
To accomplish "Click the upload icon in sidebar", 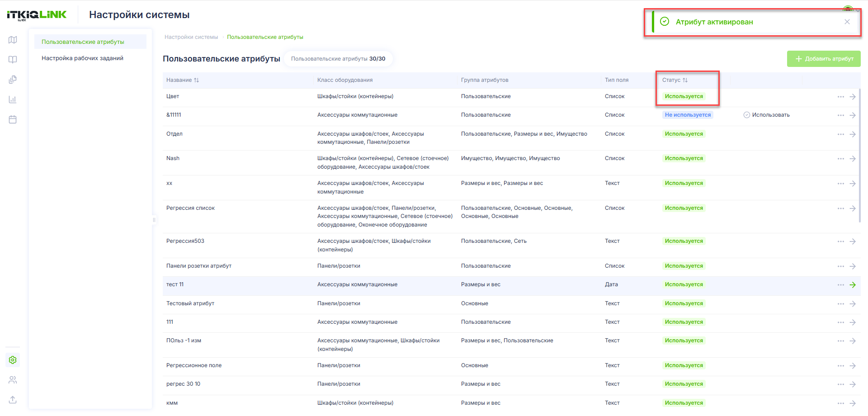I will tap(13, 400).
